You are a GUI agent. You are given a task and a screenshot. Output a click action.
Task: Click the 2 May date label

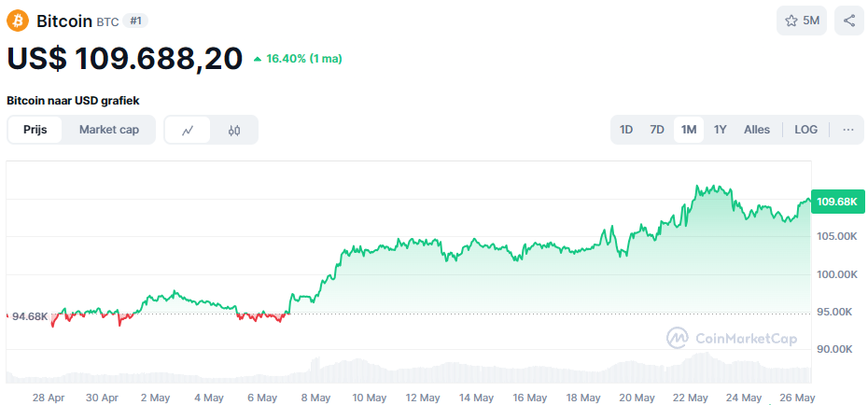click(156, 398)
